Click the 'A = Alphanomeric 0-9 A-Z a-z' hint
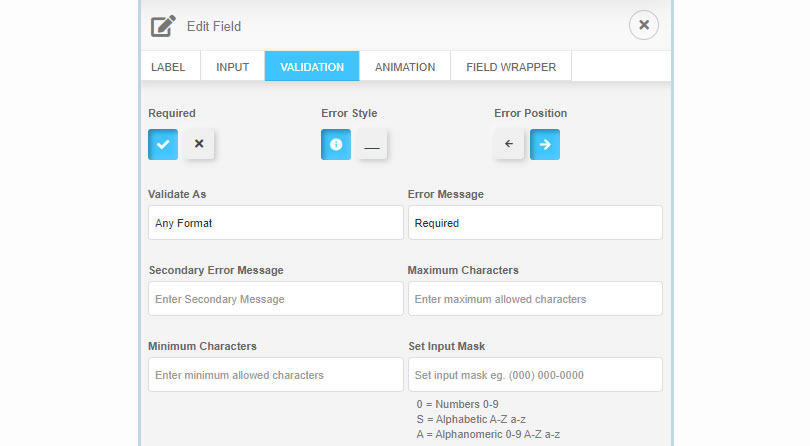The width and height of the screenshot is (810, 446). [488, 434]
